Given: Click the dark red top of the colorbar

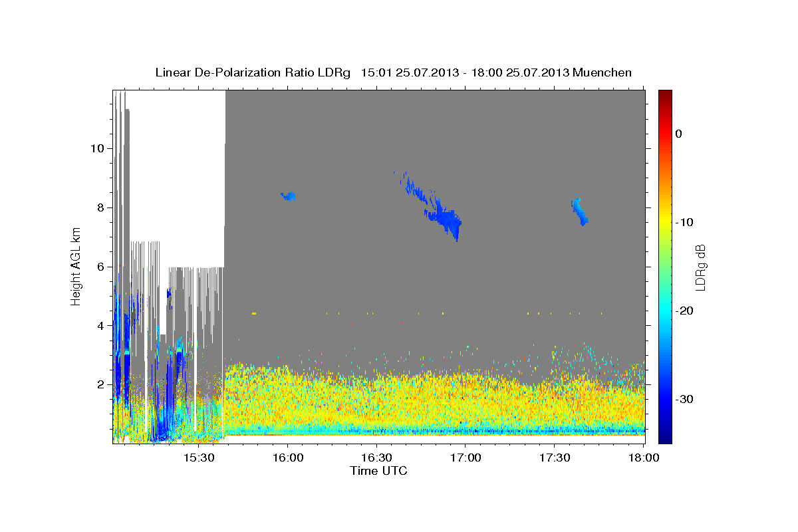Looking at the screenshot, I should (x=665, y=95).
